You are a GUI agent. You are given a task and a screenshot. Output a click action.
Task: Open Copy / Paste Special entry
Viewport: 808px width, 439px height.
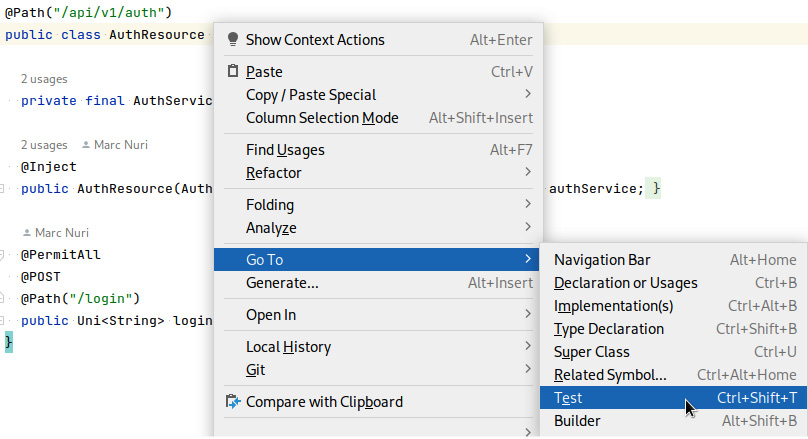pyautogui.click(x=378, y=95)
